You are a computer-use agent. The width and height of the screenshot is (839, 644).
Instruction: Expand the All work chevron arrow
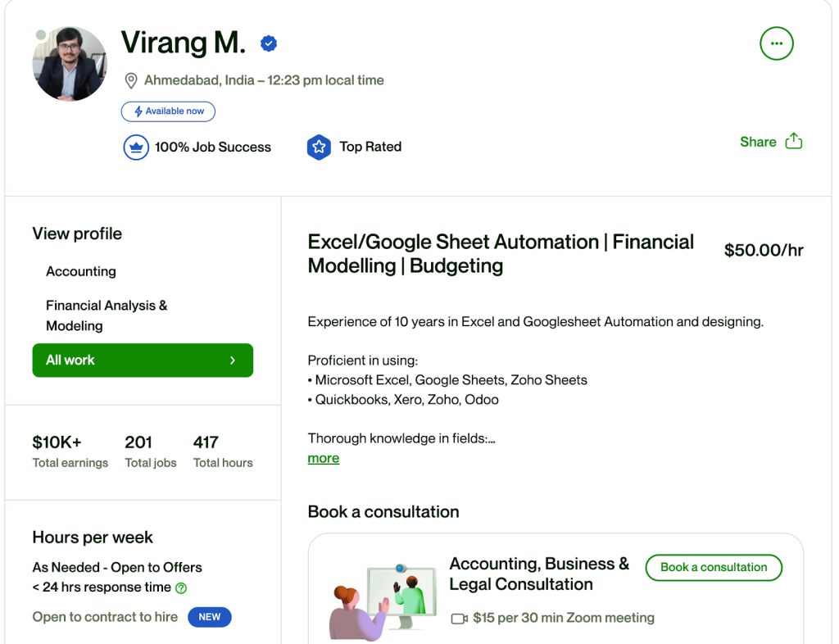pos(233,361)
